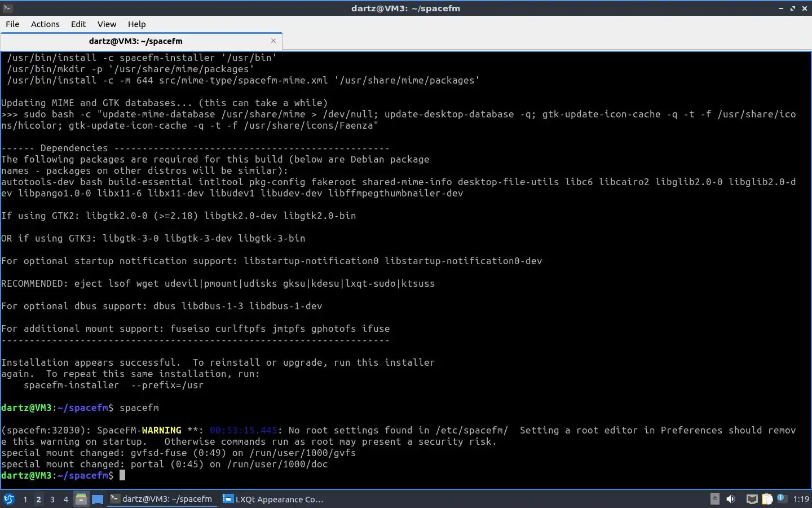812x508 pixels.
Task: Close the dartz@VM3: ~/spacefm tab
Action: (x=273, y=41)
